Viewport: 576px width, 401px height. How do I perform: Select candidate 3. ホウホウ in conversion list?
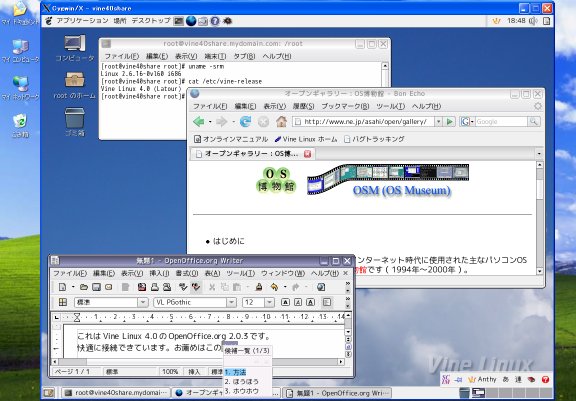(x=241, y=391)
